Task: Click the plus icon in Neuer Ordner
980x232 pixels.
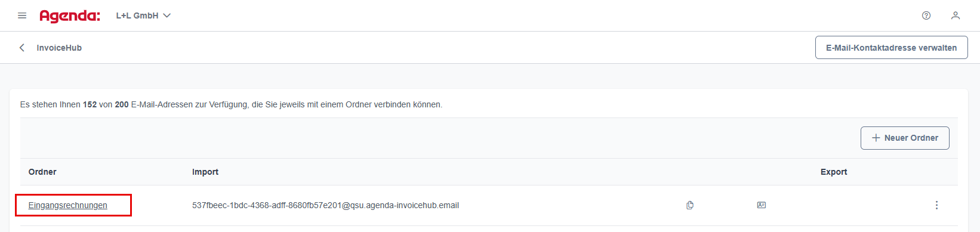Action: [876, 138]
